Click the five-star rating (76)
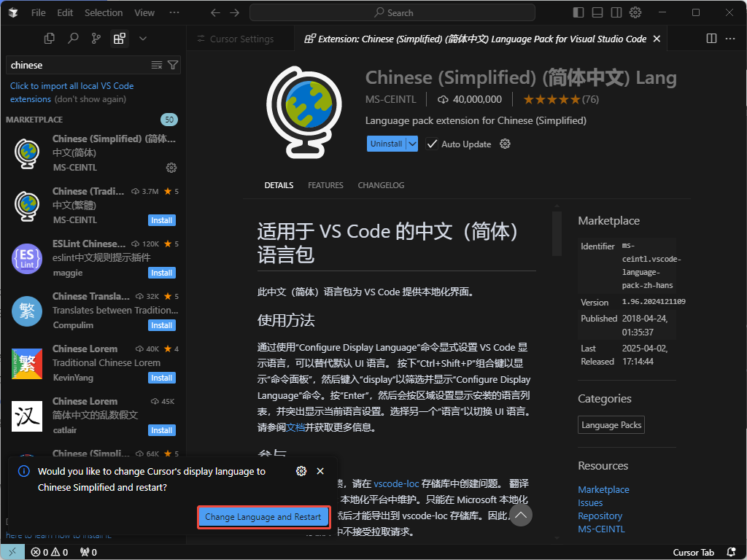Screen dimensions: 747x560 [561, 99]
